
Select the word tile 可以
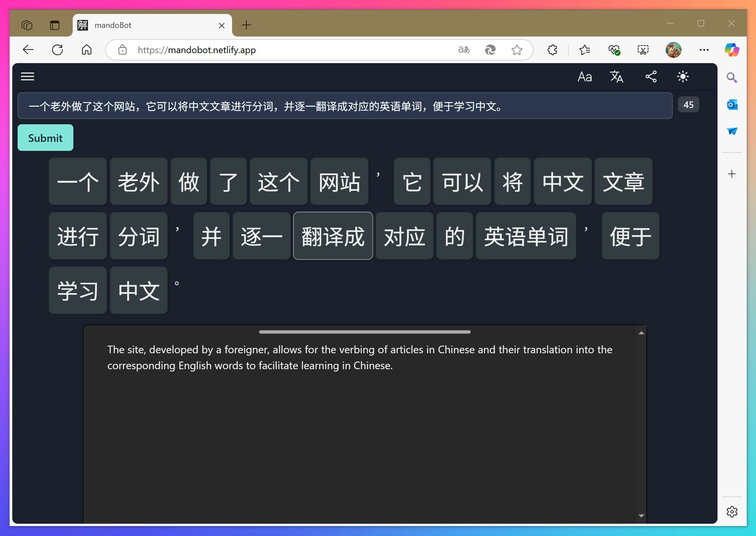(x=462, y=182)
